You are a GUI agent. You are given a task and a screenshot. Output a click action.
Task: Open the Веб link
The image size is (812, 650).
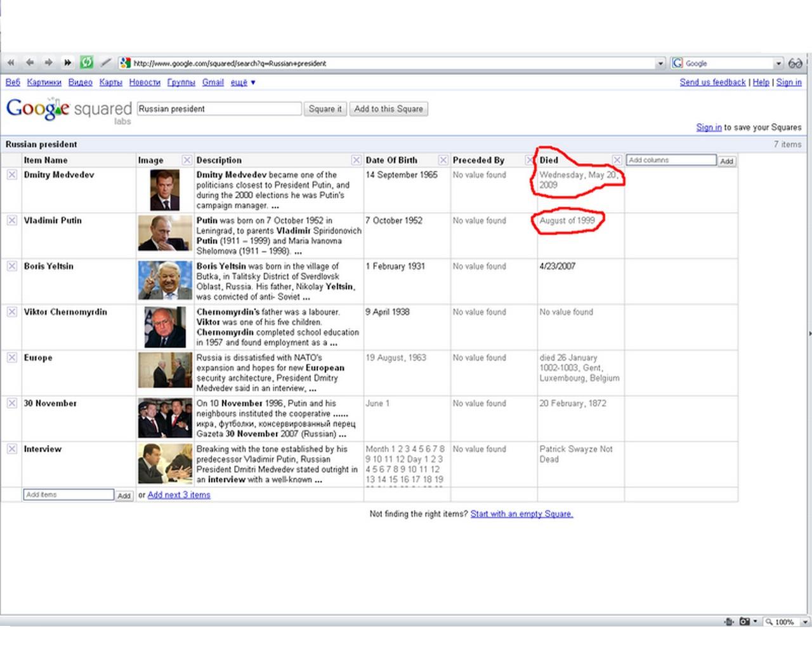(13, 83)
